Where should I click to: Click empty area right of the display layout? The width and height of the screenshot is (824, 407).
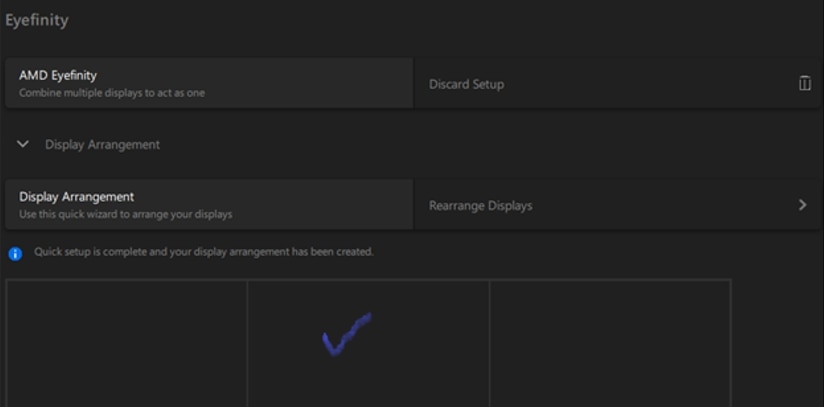[777, 343]
